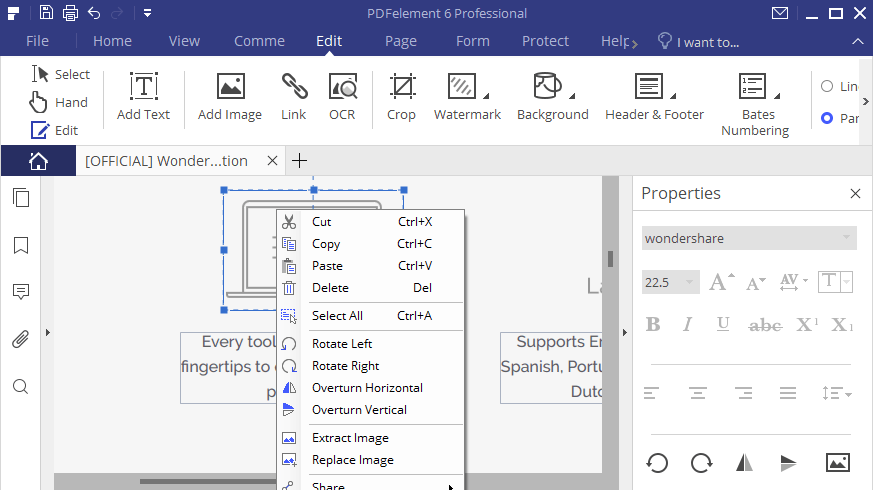This screenshot has height=490, width=873.
Task: Choose the Select tool
Action: 61,74
